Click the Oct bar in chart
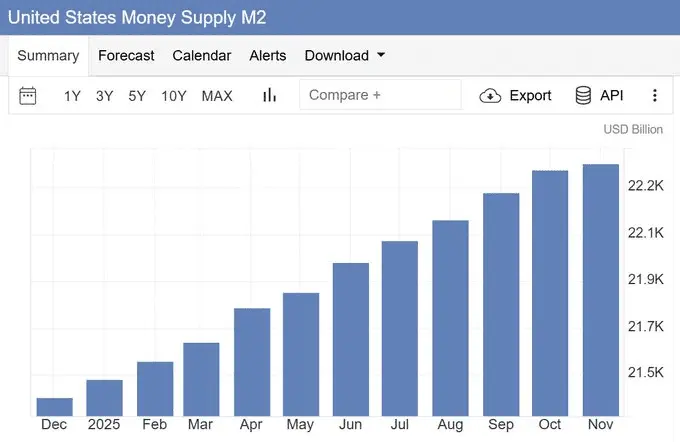This screenshot has height=442, width=680. click(550, 293)
